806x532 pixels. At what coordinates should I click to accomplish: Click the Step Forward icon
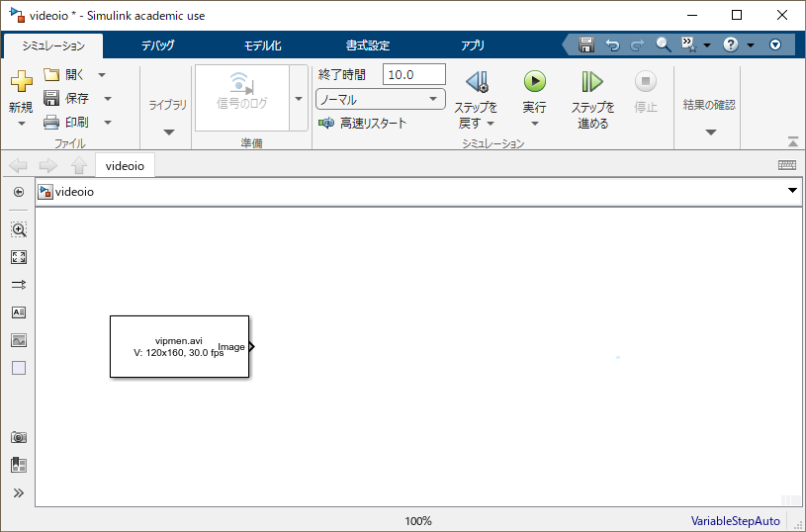[x=592, y=81]
